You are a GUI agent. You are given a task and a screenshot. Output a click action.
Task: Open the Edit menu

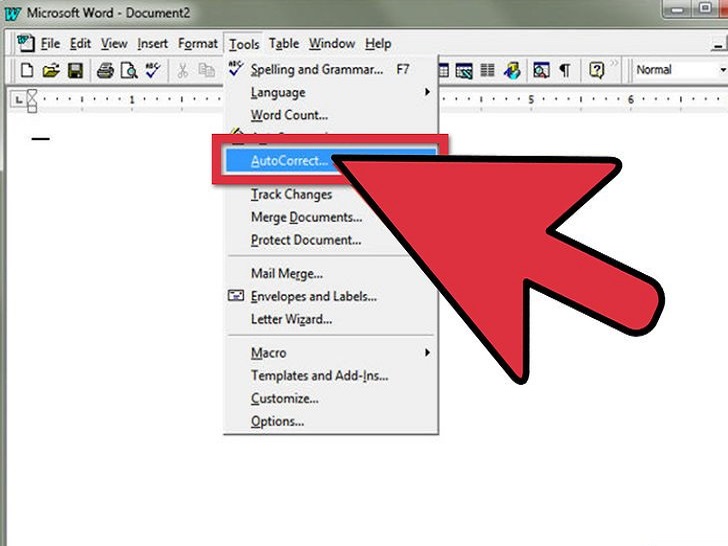pos(80,44)
